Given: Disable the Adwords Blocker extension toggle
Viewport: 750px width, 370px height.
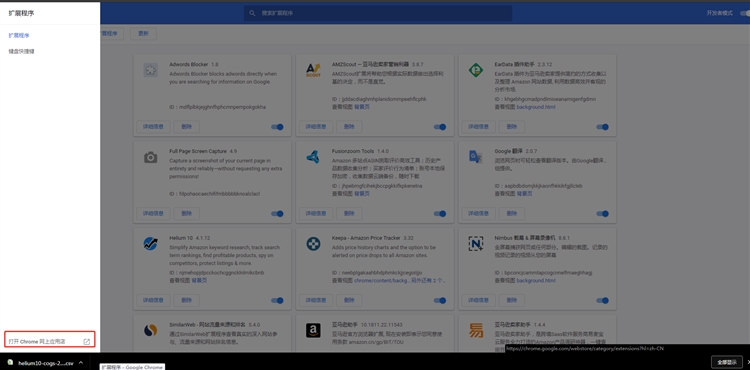Looking at the screenshot, I should click(x=277, y=127).
